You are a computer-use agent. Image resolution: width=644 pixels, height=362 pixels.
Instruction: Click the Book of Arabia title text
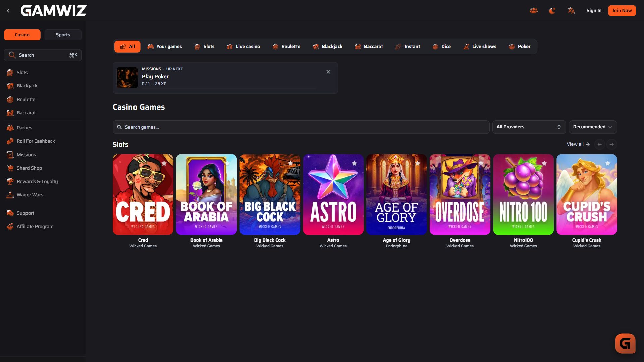click(x=206, y=240)
